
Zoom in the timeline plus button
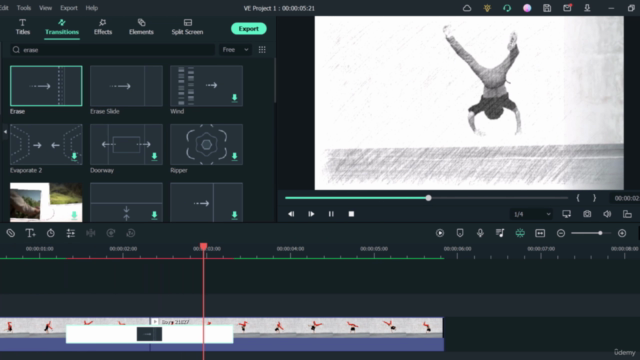click(x=622, y=233)
